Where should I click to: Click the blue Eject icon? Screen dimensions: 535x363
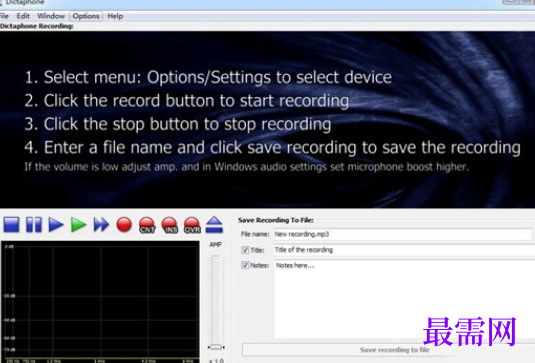point(214,225)
